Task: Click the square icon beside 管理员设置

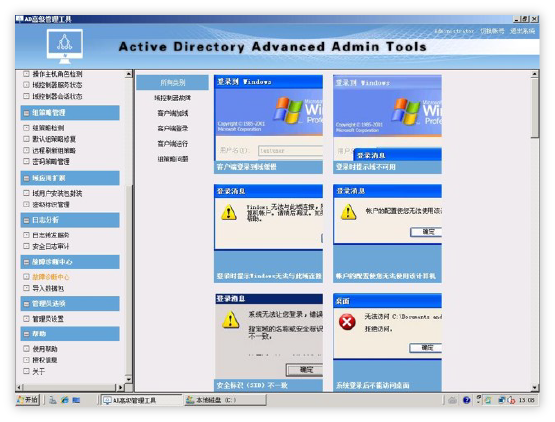Action: coord(26,319)
